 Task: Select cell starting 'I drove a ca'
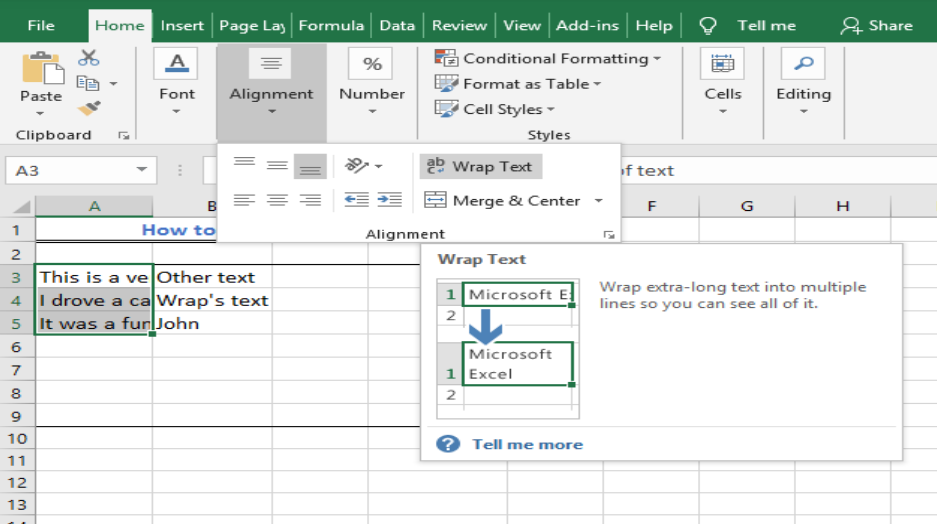click(94, 301)
